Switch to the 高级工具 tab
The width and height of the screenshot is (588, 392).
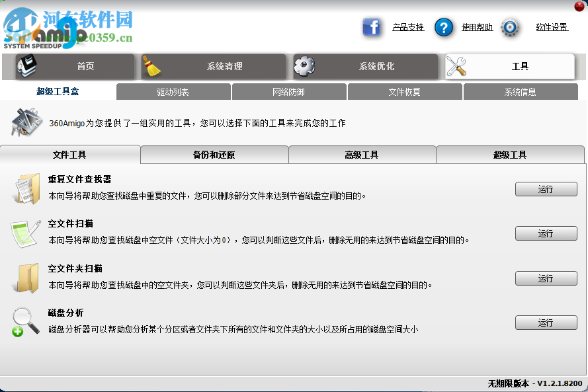coord(362,155)
